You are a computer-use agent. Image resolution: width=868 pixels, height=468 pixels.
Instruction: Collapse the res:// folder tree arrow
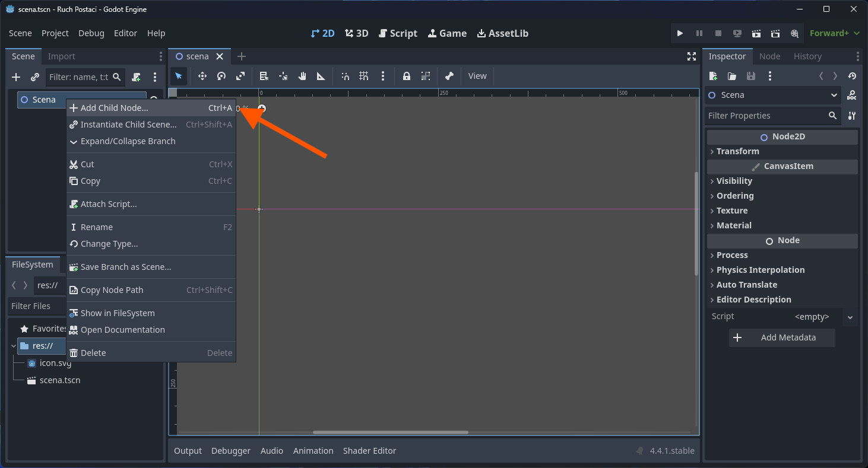pos(14,346)
